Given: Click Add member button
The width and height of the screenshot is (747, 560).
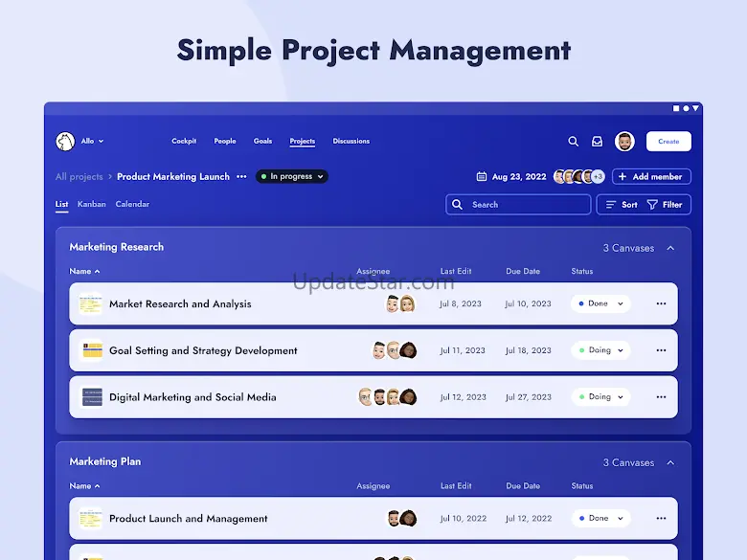Looking at the screenshot, I should pyautogui.click(x=651, y=177).
